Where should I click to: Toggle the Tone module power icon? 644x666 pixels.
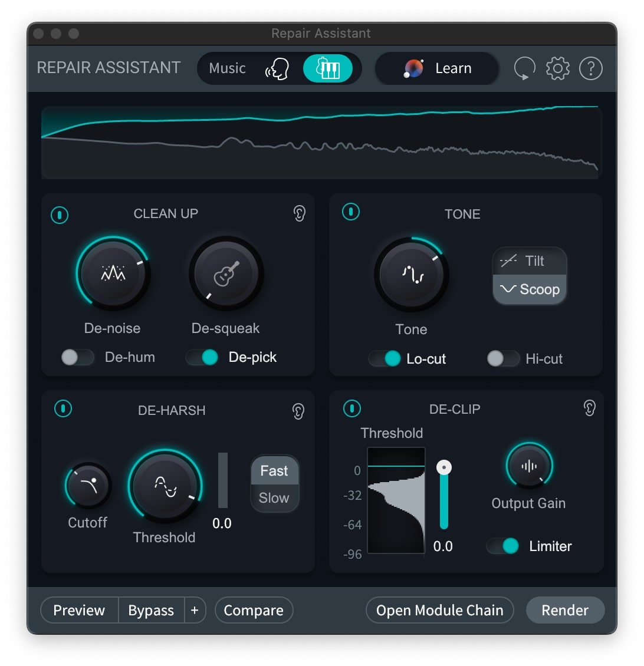coord(351,212)
